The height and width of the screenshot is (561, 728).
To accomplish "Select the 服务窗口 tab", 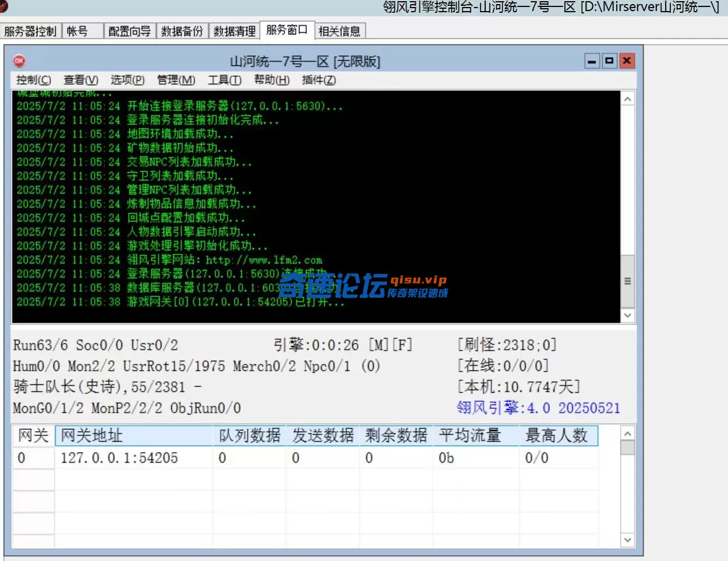I will [x=287, y=30].
